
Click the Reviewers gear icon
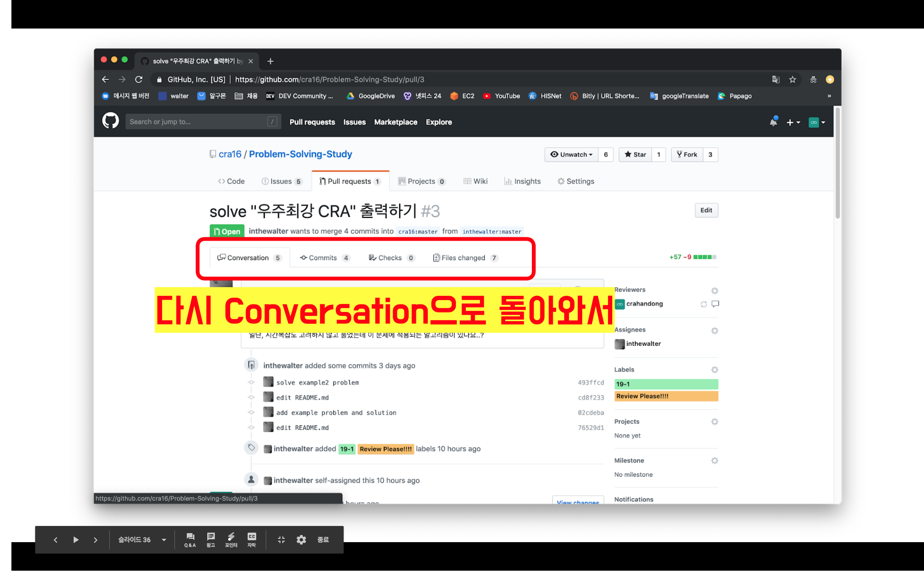(x=714, y=290)
